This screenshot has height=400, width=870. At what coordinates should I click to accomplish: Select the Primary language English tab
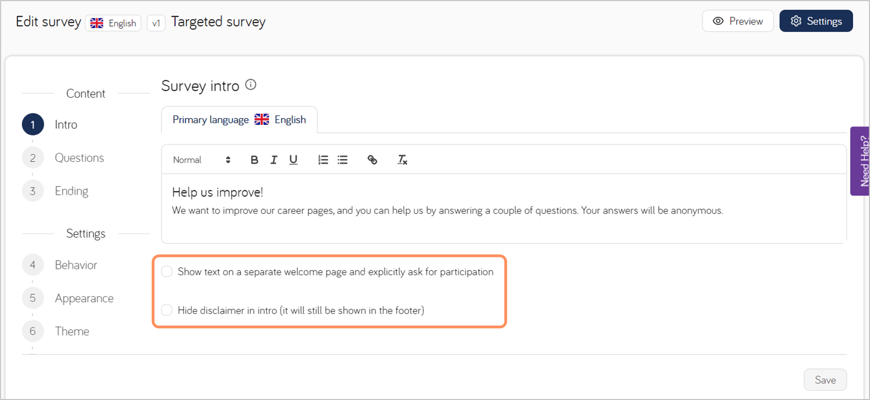[239, 120]
